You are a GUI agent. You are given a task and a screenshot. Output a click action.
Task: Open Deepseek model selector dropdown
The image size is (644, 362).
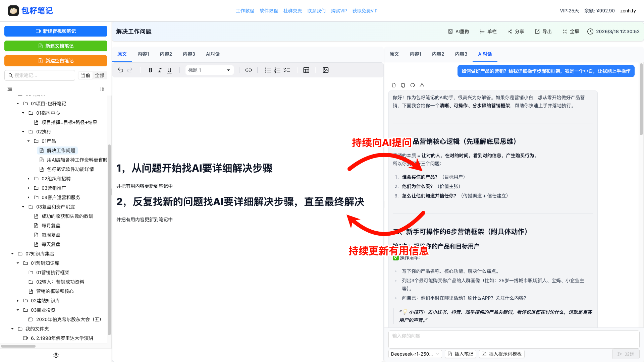coord(415,354)
